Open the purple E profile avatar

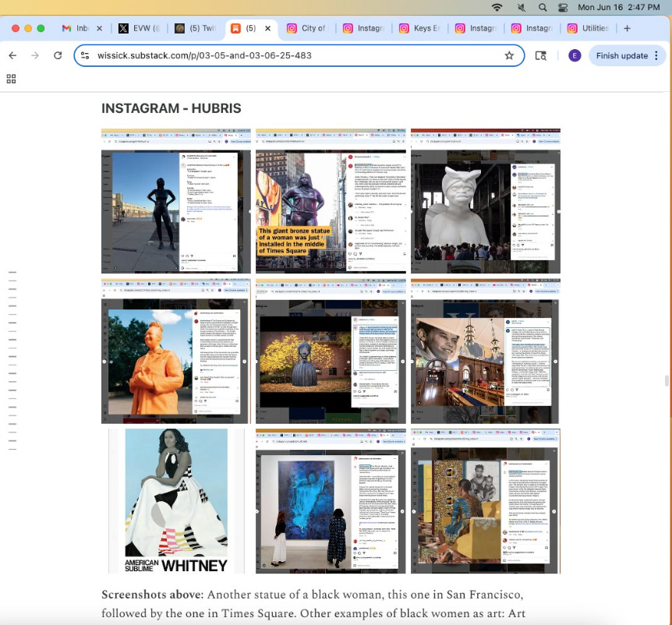[575, 55]
